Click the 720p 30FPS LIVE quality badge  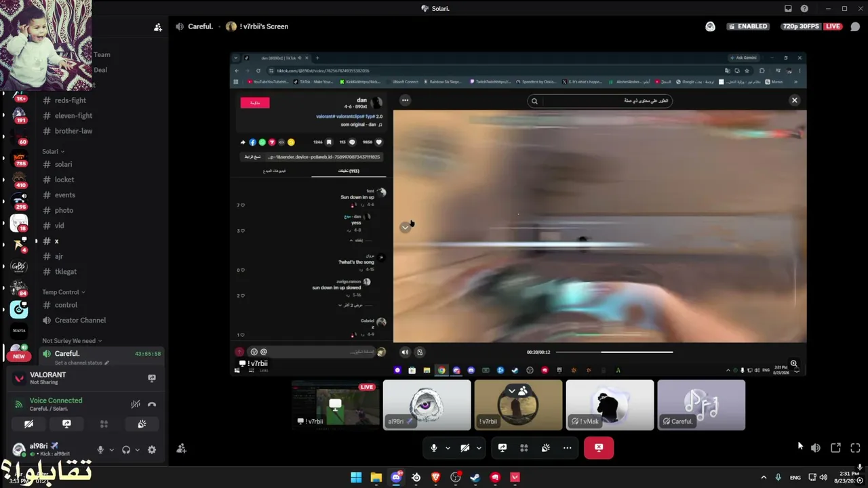click(812, 26)
